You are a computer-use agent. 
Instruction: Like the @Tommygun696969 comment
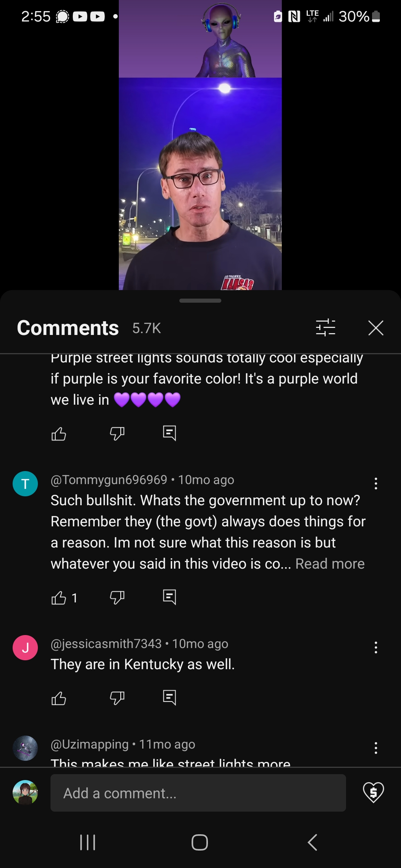click(59, 598)
